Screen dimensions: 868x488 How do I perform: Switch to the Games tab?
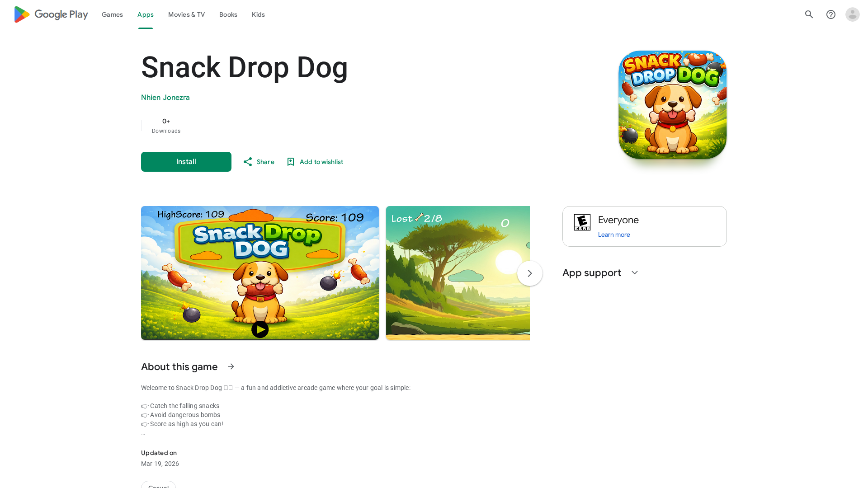(112, 14)
